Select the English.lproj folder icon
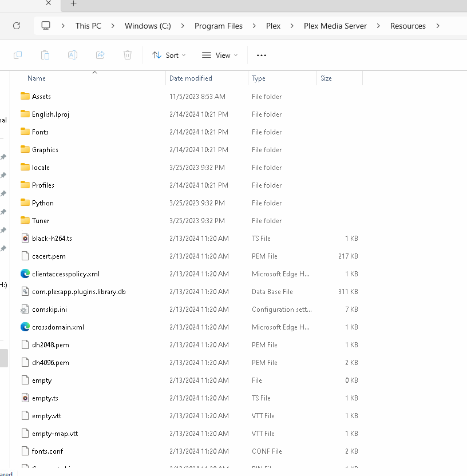The height and width of the screenshot is (476, 467). (25, 114)
